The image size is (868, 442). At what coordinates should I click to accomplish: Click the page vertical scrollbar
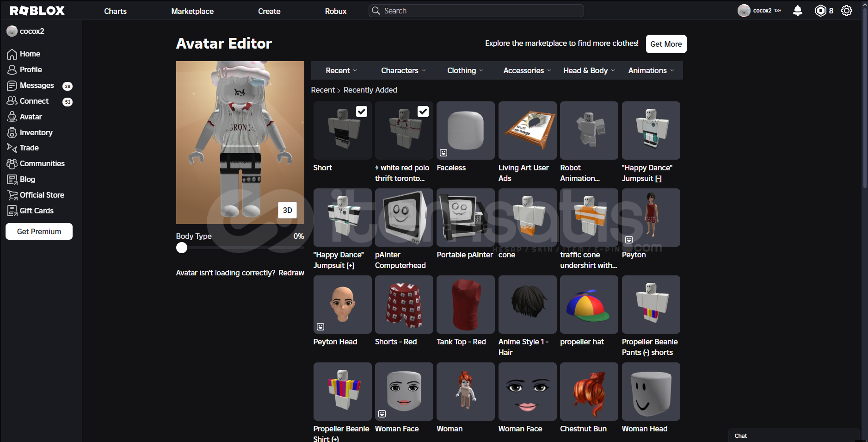pyautogui.click(x=865, y=97)
